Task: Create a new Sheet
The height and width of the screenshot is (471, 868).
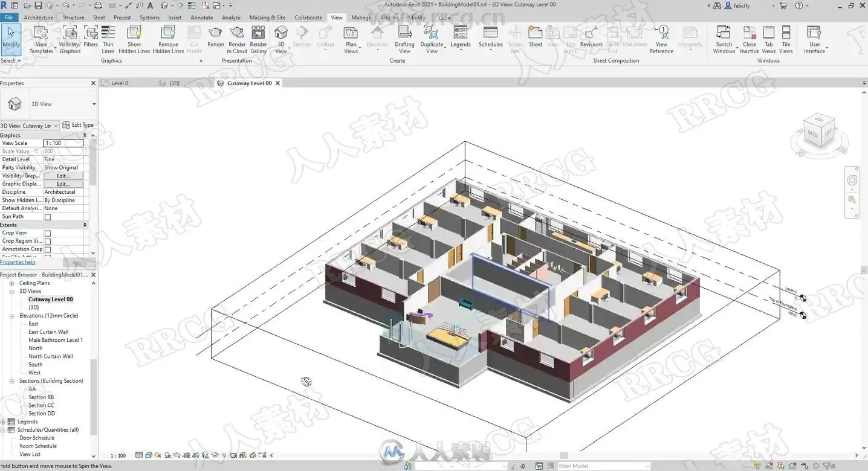Action: [536, 36]
